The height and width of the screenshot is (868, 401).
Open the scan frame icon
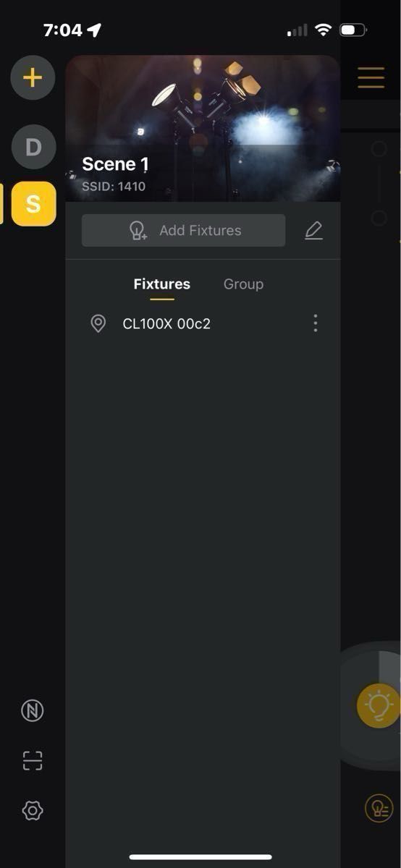point(33,761)
